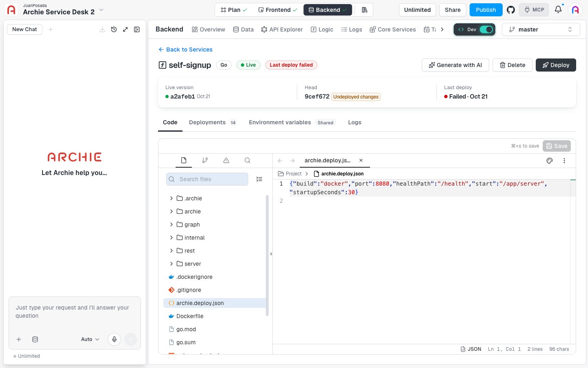Expand the .archie folder
Image resolution: width=588 pixels, height=368 pixels.
171,198
